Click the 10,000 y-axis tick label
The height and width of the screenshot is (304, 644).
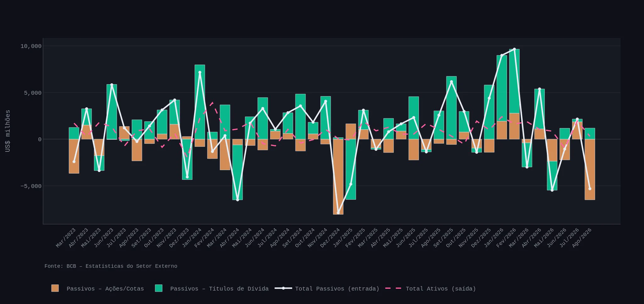(31, 46)
